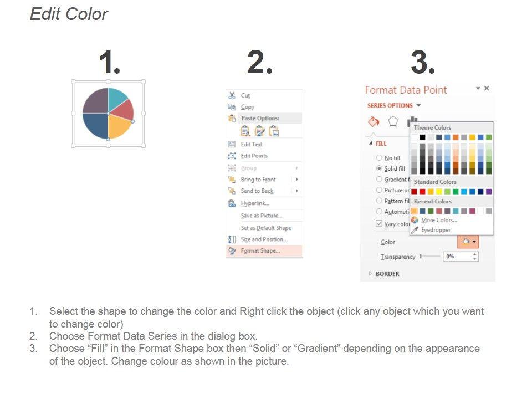This screenshot has height=399, width=532.
Task: Toggle the Vary colors checkbox
Action: click(x=379, y=224)
